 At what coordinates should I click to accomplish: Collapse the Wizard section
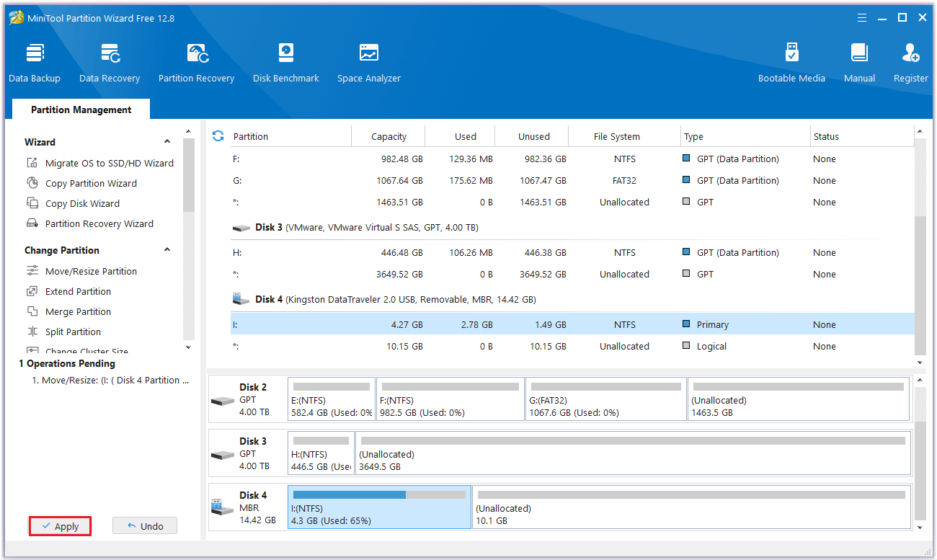click(167, 142)
